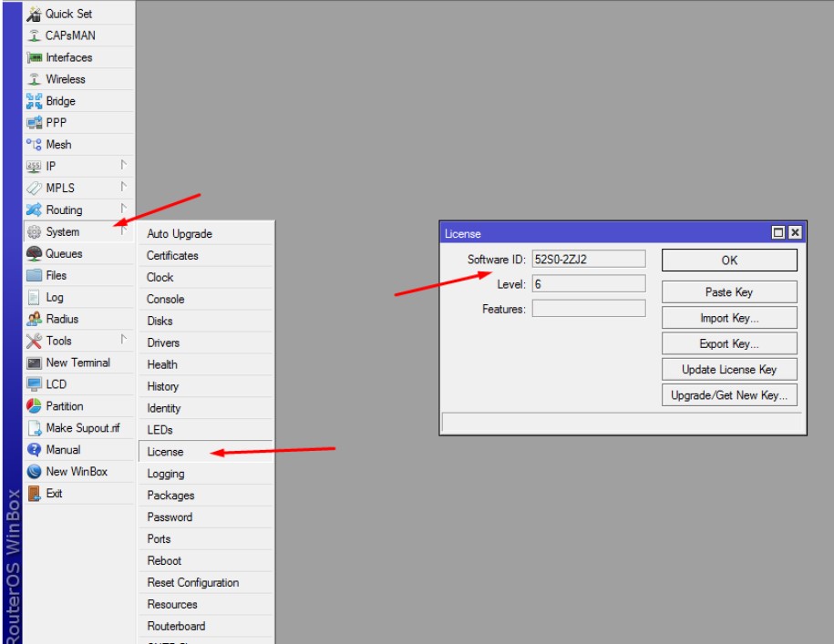This screenshot has height=644, width=834.
Task: Open Wireless using its antenna icon
Action: [34, 79]
